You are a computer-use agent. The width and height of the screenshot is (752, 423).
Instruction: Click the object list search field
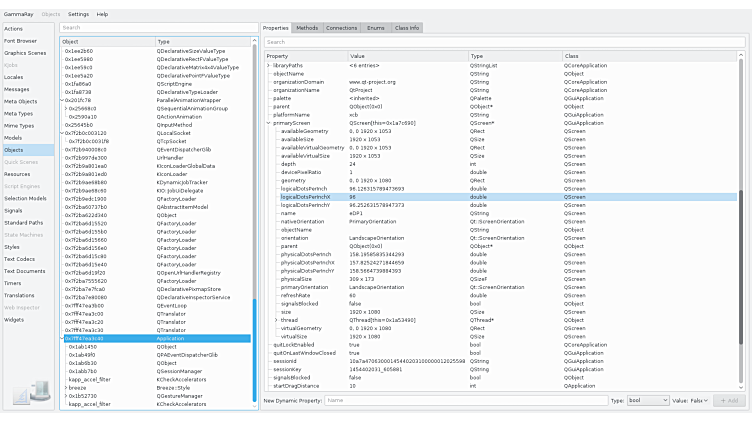pos(156,28)
